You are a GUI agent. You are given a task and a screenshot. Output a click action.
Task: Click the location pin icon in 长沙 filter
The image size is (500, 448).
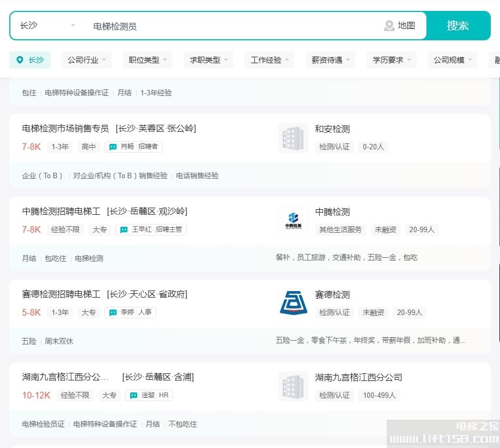[20, 59]
